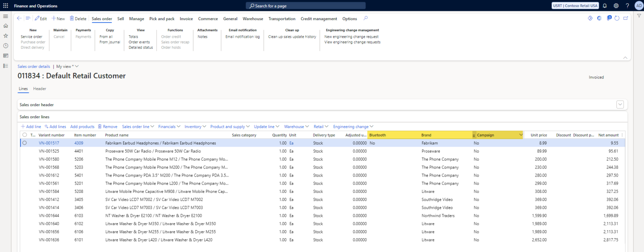The height and width of the screenshot is (252, 644).
Task: Open the notifications bell icon
Action: point(605,5)
